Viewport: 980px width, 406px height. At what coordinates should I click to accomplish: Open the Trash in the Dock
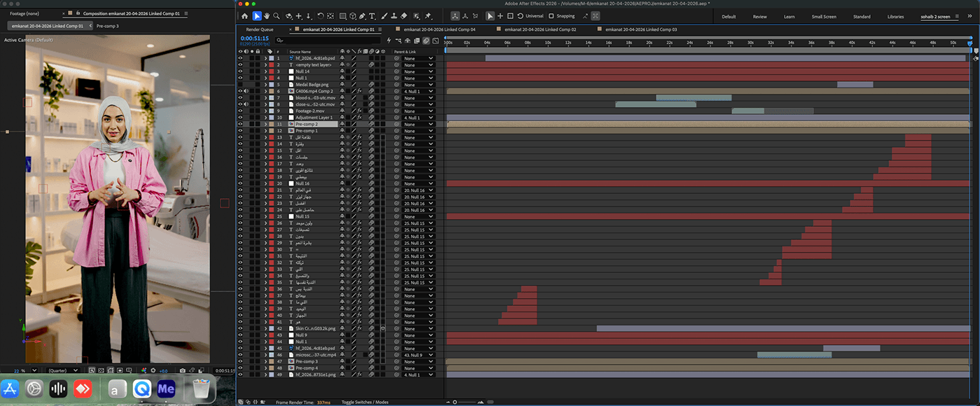(x=202, y=388)
